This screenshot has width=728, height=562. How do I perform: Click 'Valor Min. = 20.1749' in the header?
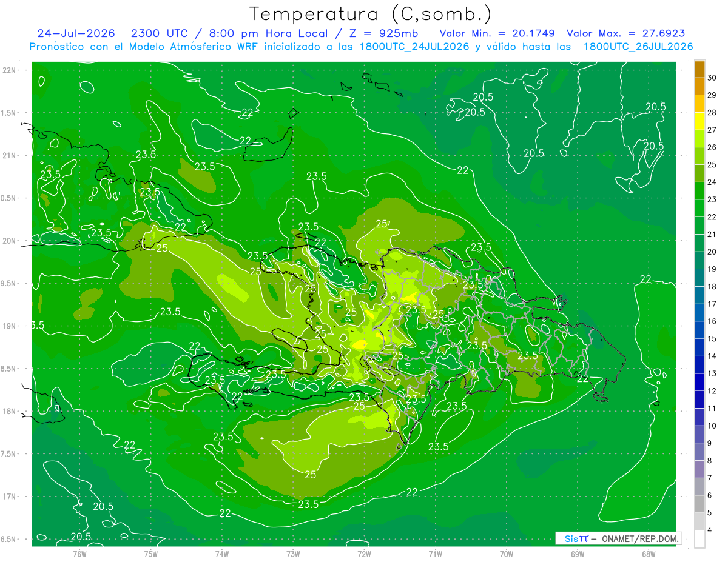tap(497, 33)
